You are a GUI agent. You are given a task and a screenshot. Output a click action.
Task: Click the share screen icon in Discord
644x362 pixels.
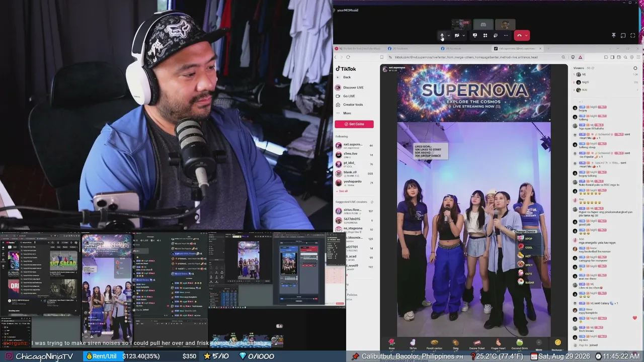[474, 36]
